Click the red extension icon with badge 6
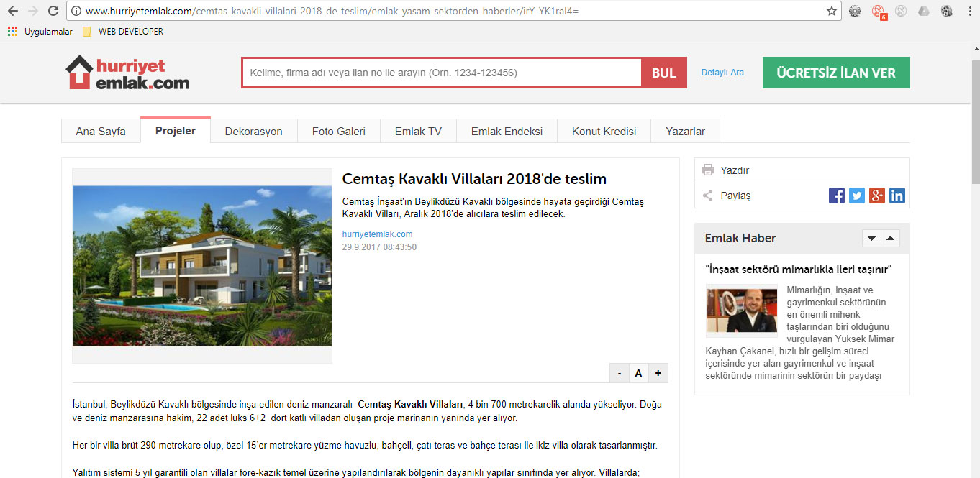Image resolution: width=980 pixels, height=478 pixels. click(x=879, y=12)
